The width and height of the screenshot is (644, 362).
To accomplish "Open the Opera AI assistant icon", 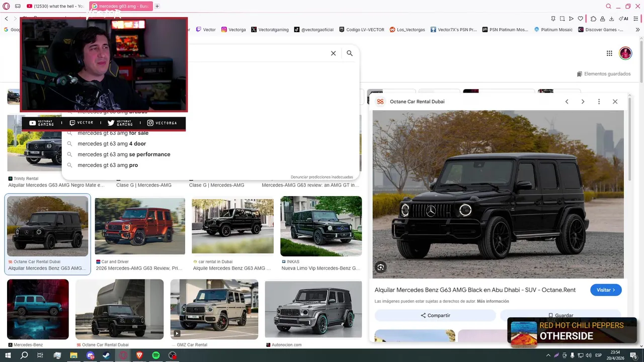I will [x=623, y=19].
